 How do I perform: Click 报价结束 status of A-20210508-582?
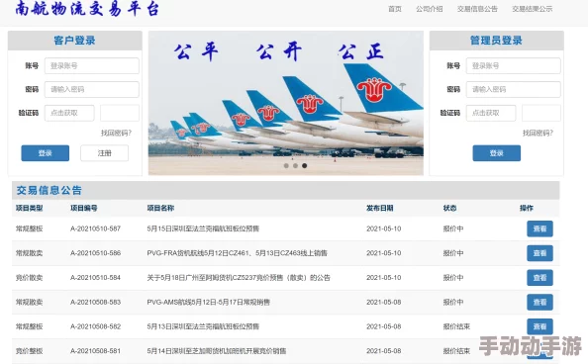click(456, 326)
